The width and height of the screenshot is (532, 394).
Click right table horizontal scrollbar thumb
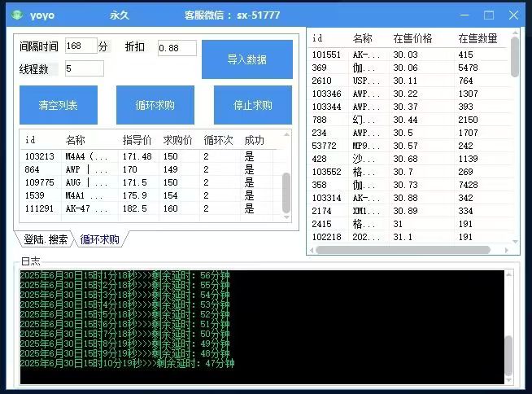pos(403,250)
